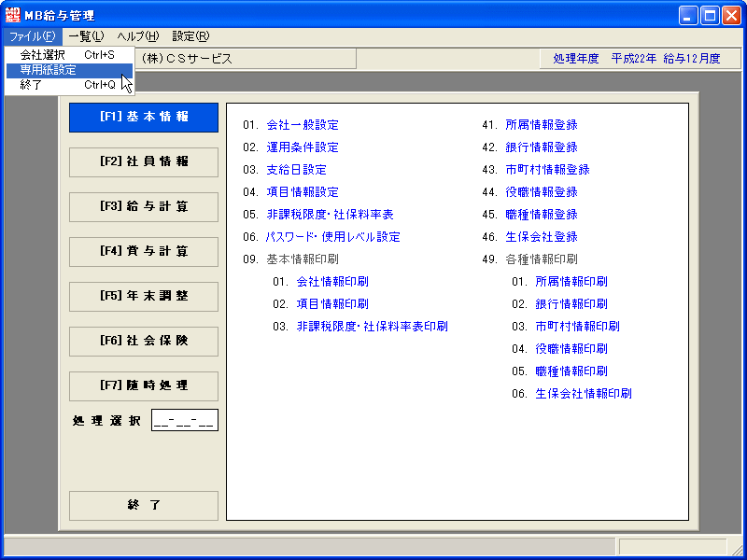Click 市町村情報印刷 link

578,327
